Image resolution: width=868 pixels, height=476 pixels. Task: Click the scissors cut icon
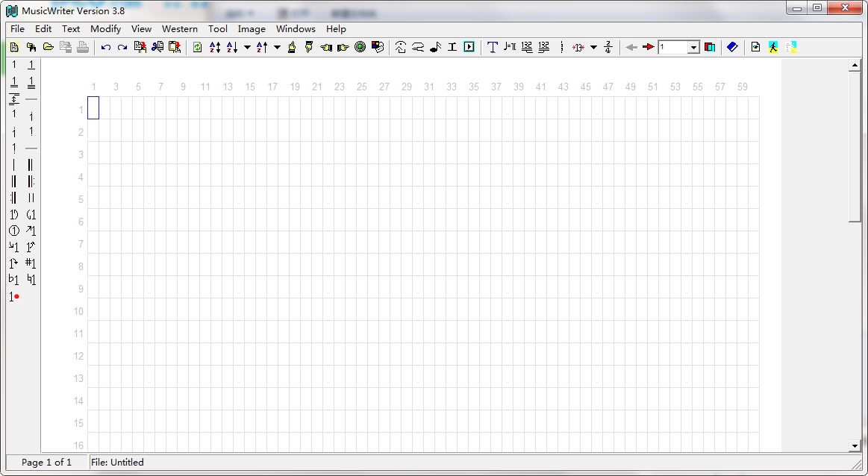coord(157,47)
